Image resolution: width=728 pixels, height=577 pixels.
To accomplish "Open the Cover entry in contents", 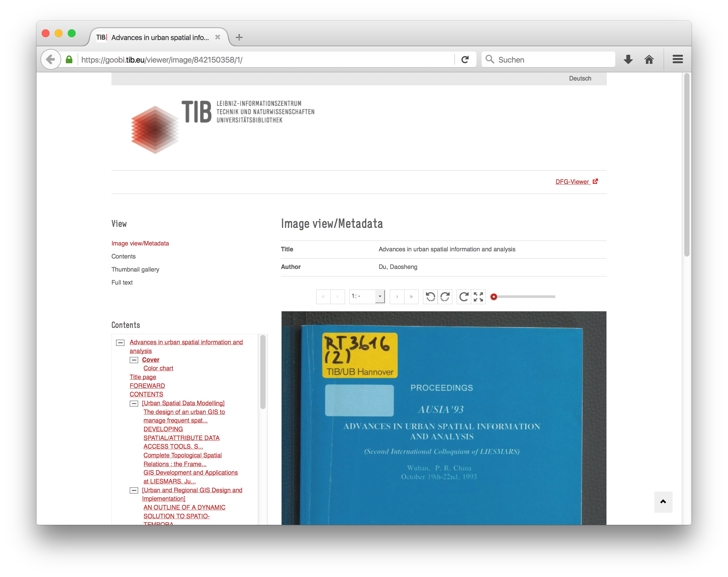I will click(x=151, y=360).
